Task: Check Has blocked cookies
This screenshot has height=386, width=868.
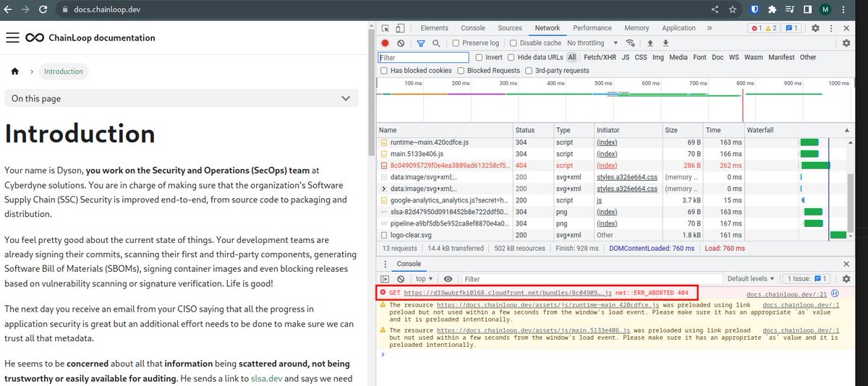Action: click(x=384, y=71)
